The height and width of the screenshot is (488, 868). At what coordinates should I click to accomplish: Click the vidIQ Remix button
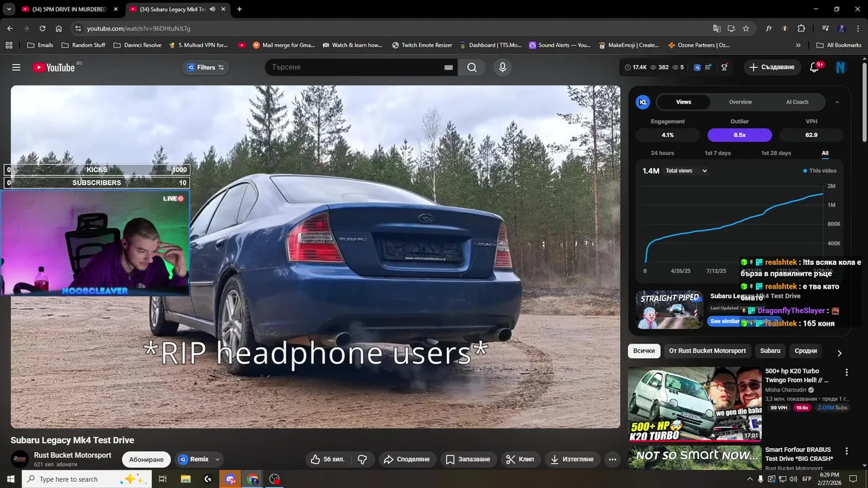193,460
